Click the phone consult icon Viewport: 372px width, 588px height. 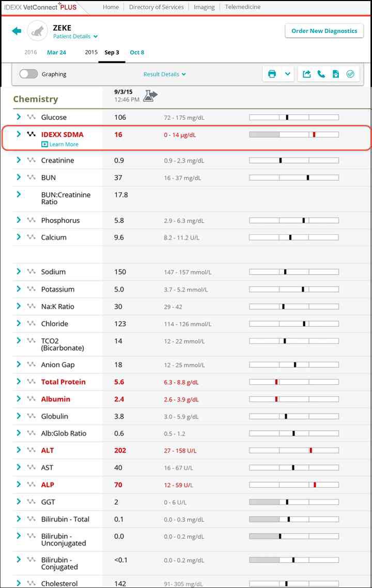321,74
